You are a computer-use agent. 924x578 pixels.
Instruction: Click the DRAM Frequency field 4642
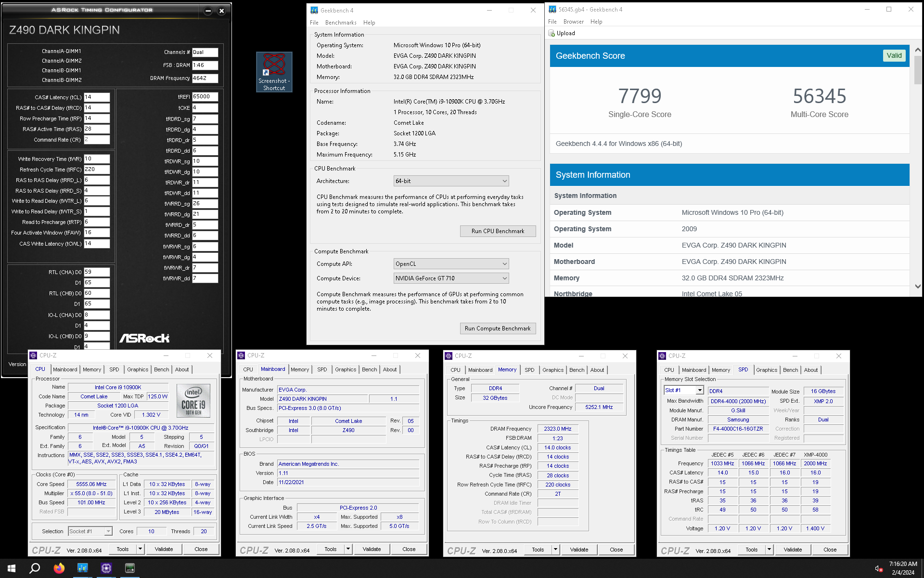[x=205, y=78]
